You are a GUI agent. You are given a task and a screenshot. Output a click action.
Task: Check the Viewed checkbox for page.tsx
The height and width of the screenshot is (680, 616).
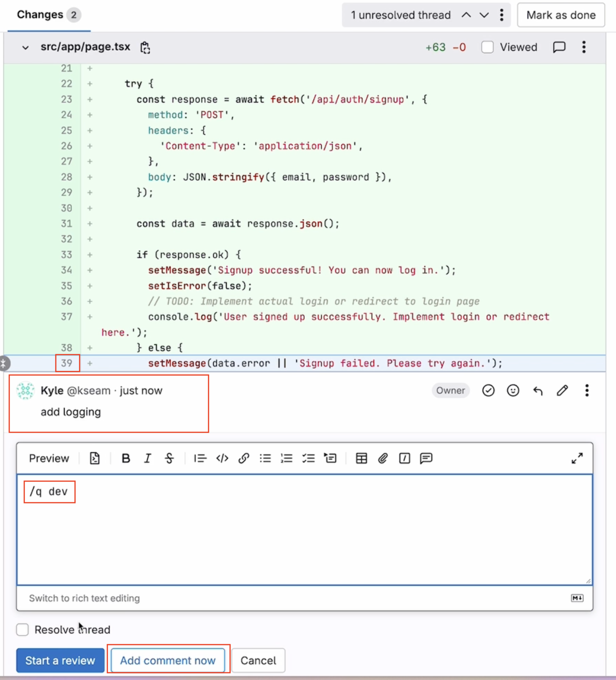point(487,47)
